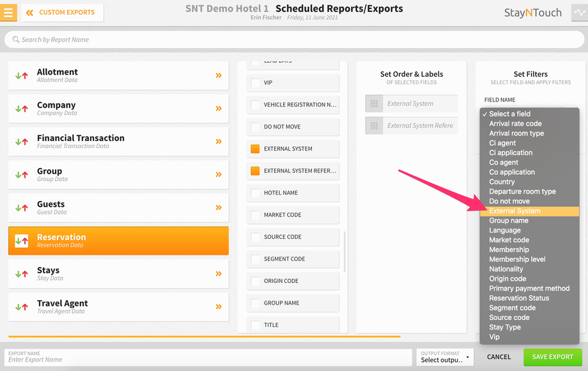Select the Reservation data category
This screenshot has height=371, width=588.
[118, 241]
